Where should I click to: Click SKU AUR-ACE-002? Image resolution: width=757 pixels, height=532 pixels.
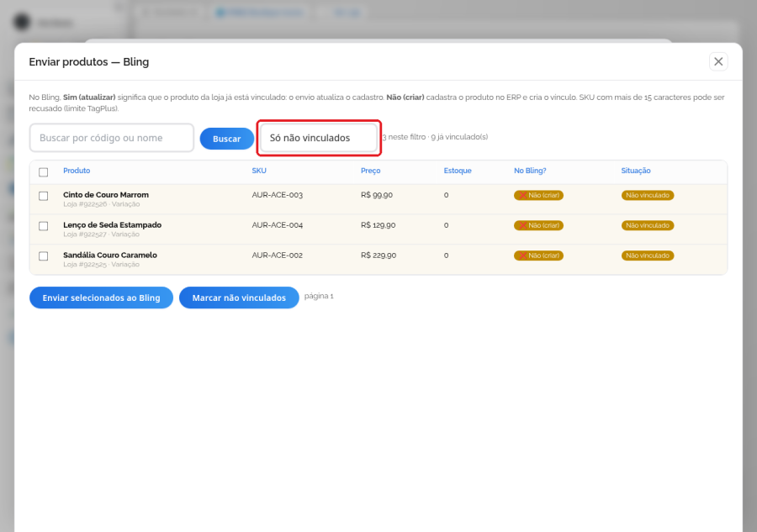point(277,255)
